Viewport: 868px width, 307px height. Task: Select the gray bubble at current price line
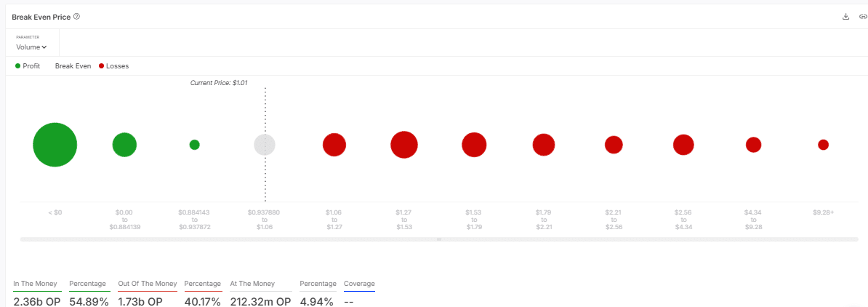pos(265,145)
